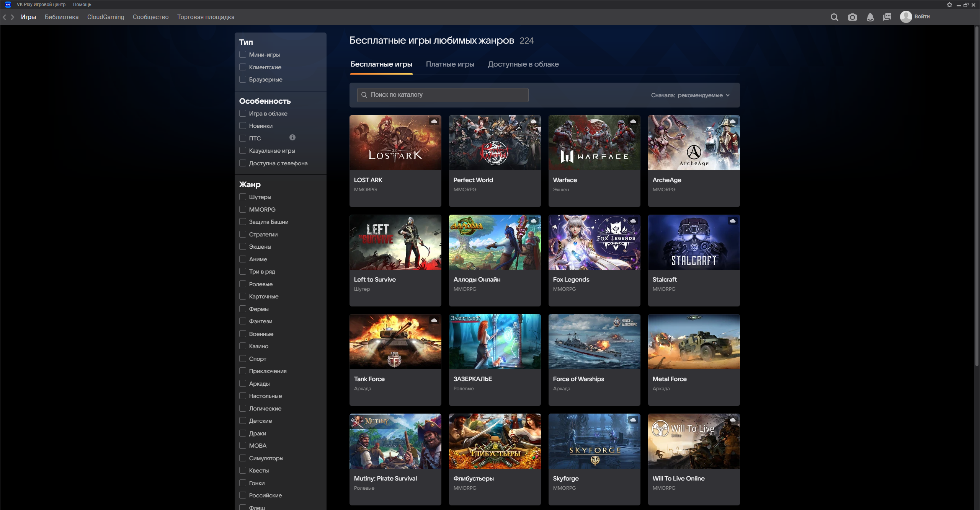Click the Войти login link
The image size is (980, 510).
pos(922,17)
